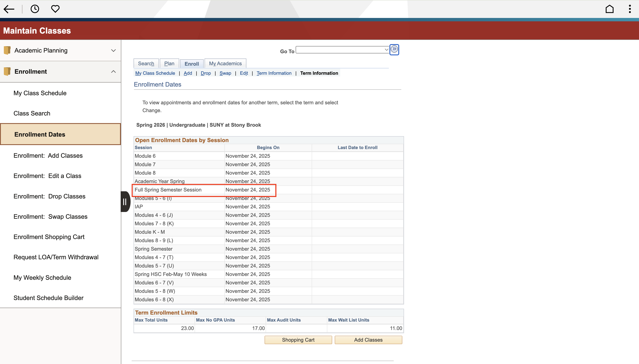This screenshot has width=639, height=364.
Task: Click the Drop sub-tab link
Action: click(x=206, y=73)
